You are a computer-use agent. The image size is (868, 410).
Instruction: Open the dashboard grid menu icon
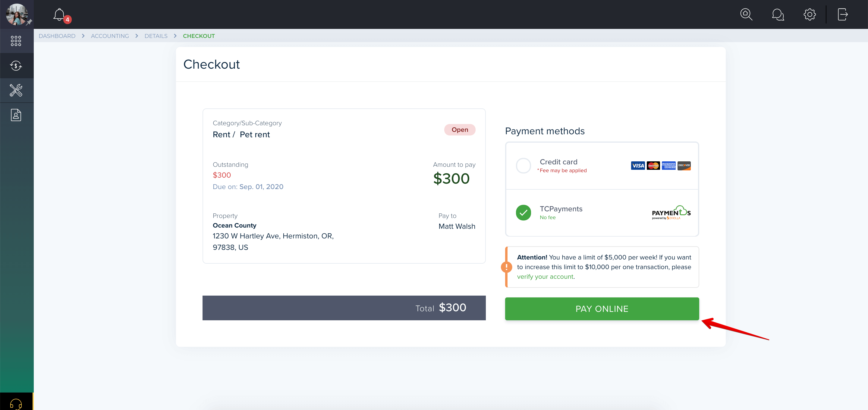pos(16,41)
